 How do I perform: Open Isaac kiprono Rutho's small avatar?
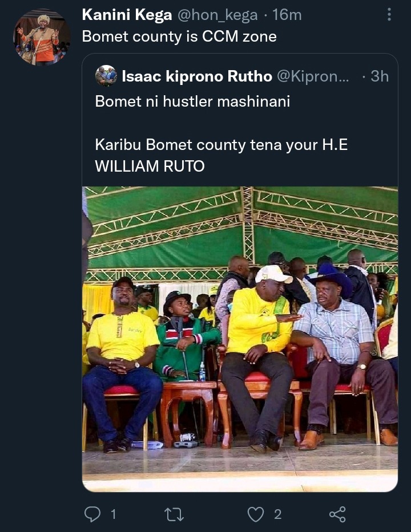coord(106,76)
